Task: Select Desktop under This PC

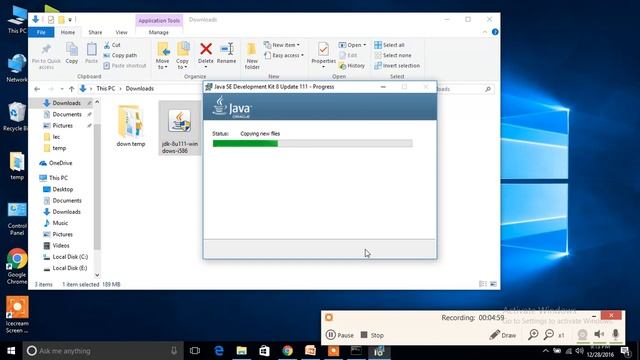Action: (62, 189)
